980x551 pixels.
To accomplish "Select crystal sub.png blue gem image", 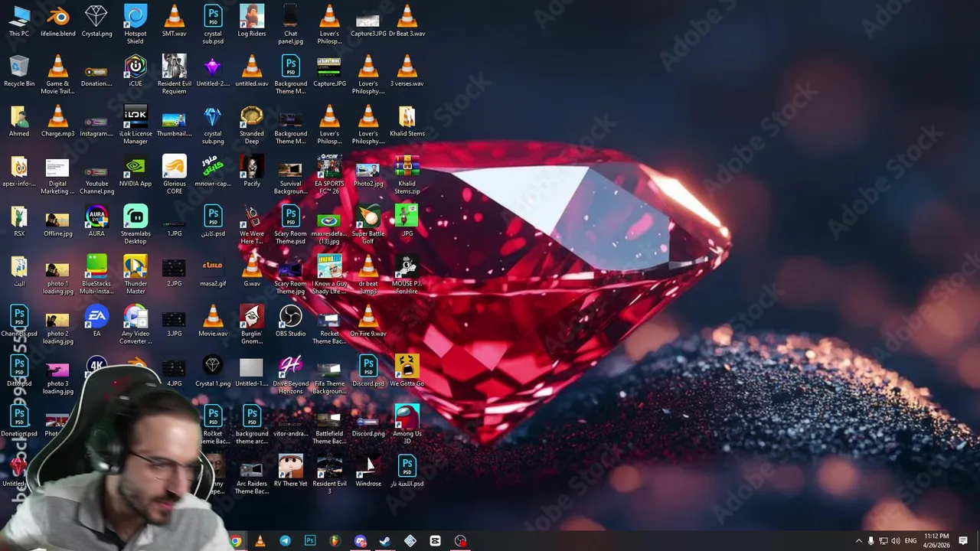I will (213, 125).
